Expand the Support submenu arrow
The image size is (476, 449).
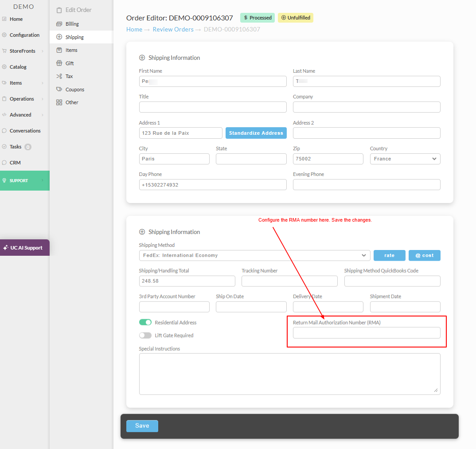[x=43, y=180]
